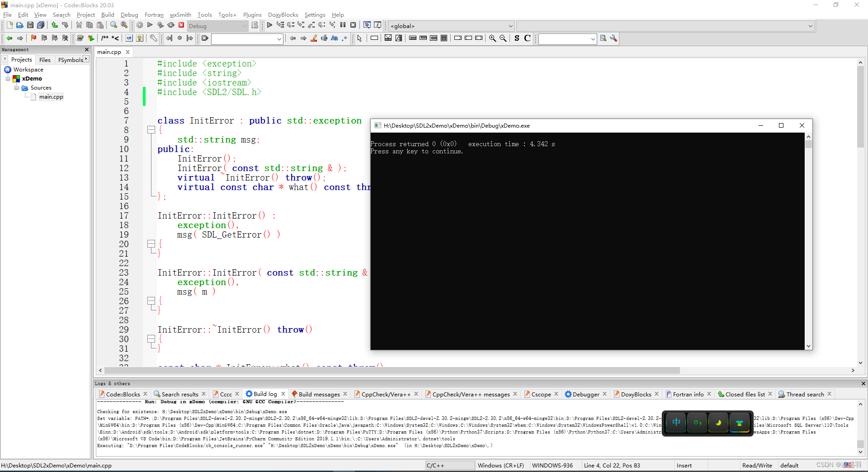Switch to the Search results log tab
868x472 pixels.
[180, 394]
